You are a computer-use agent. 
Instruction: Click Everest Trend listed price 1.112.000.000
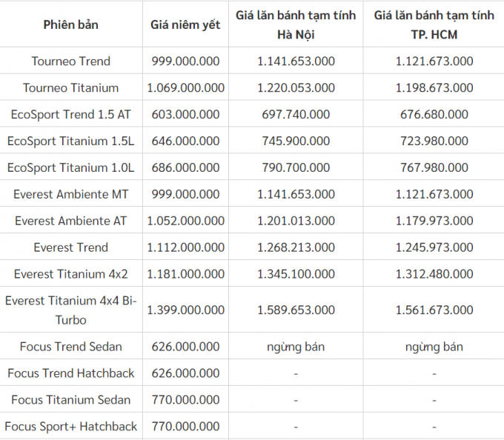[186, 247]
